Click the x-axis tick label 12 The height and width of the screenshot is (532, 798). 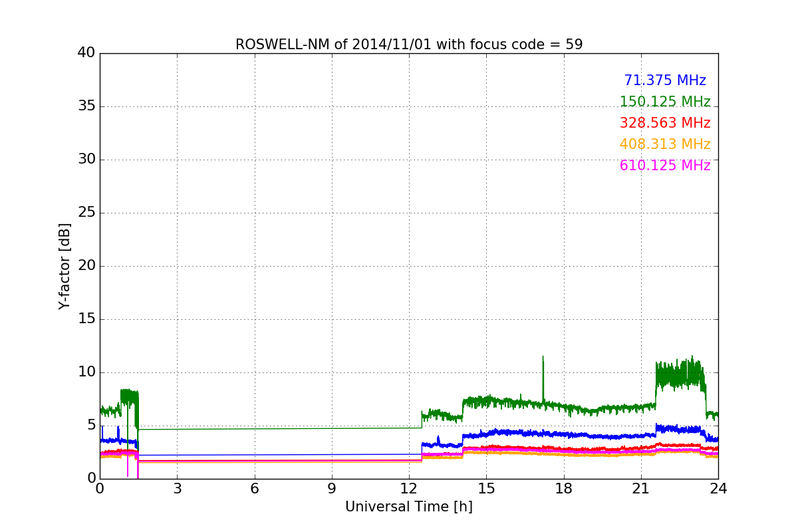(x=409, y=489)
